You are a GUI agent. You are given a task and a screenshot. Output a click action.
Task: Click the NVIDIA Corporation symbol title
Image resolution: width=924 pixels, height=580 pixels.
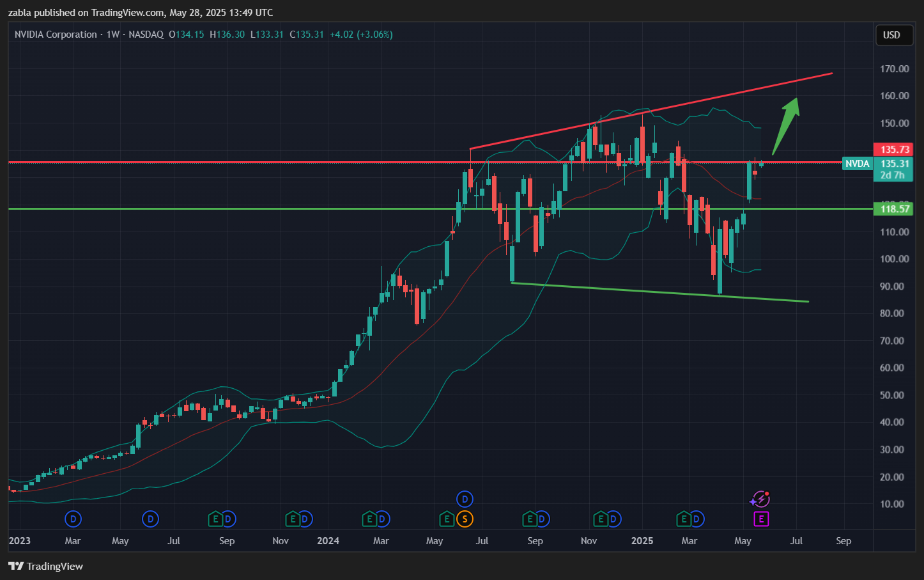(56, 35)
